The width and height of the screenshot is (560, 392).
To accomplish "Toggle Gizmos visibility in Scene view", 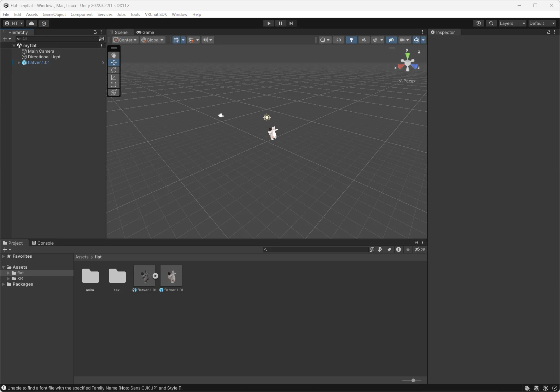I will point(416,40).
